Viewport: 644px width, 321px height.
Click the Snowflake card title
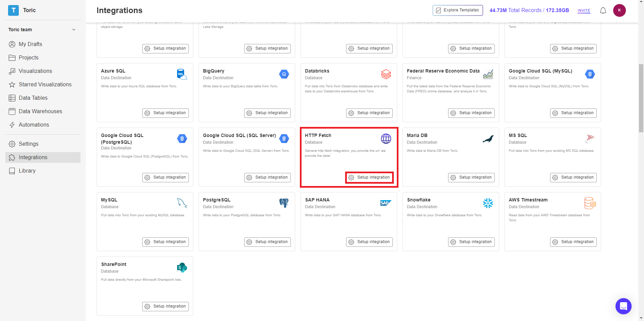pyautogui.click(x=419, y=200)
